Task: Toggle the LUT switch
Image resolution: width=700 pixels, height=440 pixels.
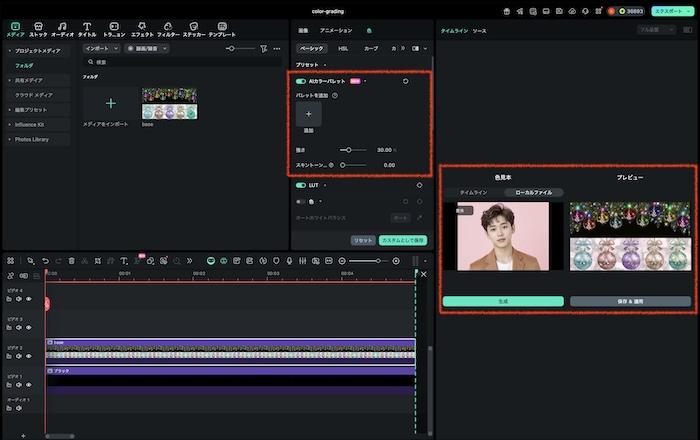Action: point(301,185)
